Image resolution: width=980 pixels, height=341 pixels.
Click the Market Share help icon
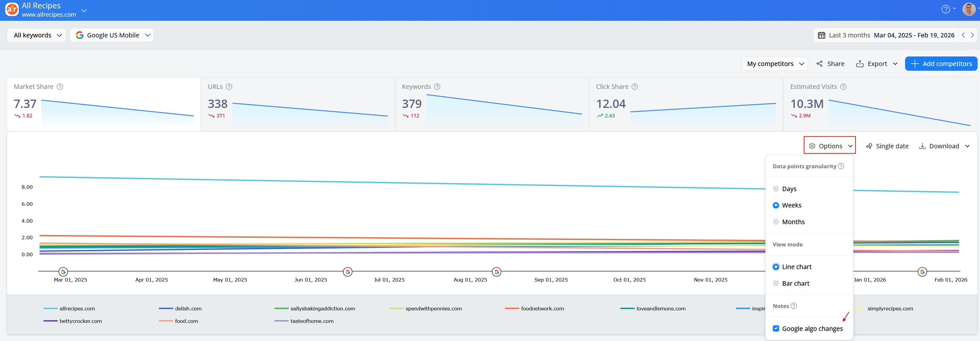tap(60, 87)
